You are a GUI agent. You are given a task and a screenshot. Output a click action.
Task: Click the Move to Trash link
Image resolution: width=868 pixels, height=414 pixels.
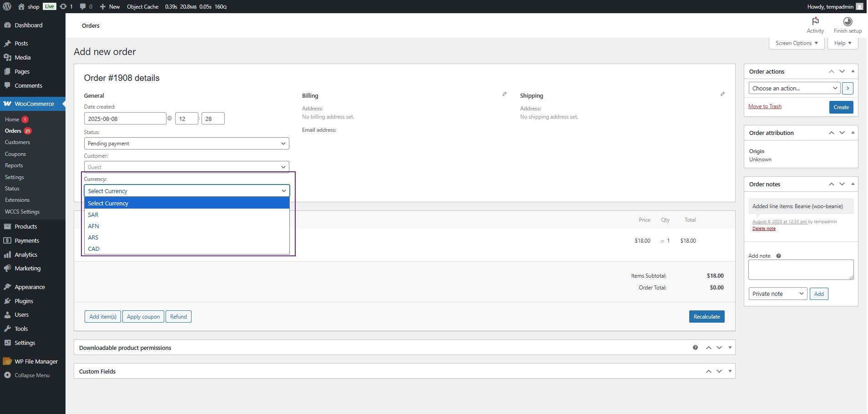[x=765, y=106]
